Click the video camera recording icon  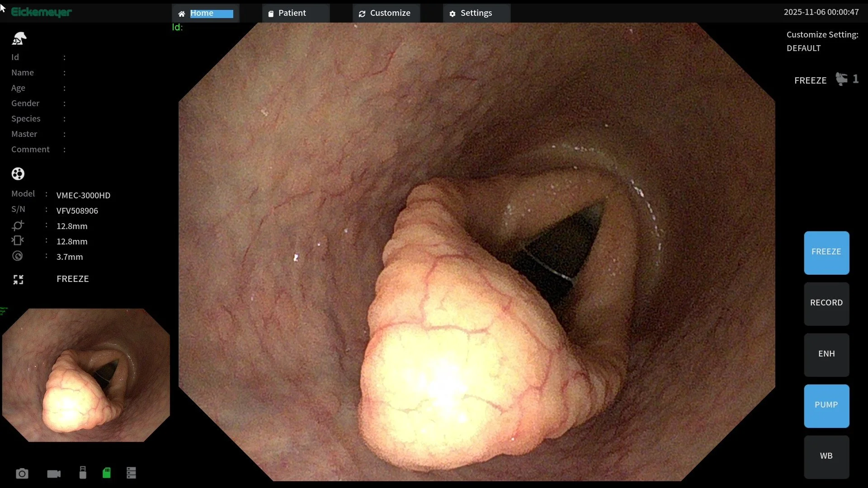54,474
